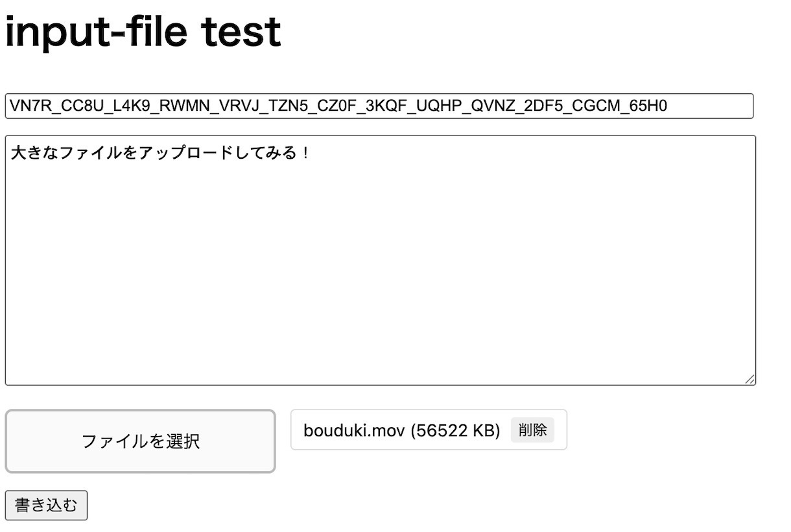Grab the textarea resize handle corner
Screen dimensions: 791x532
(750, 379)
